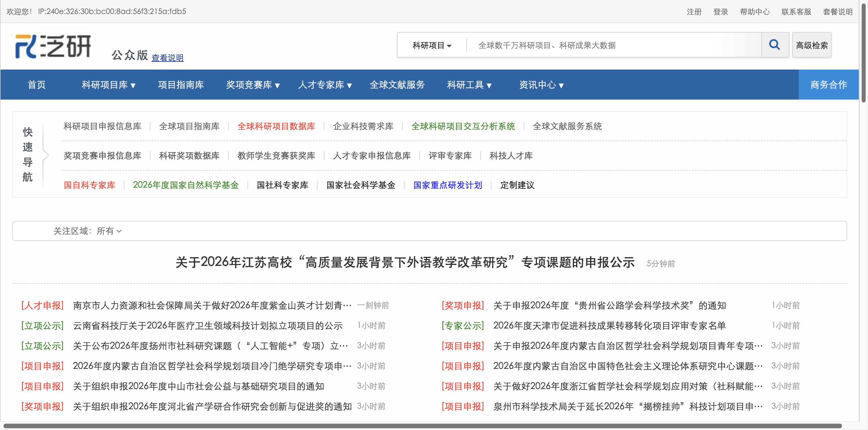
Task: Expand the 资讯中心 nav menu
Action: [x=541, y=85]
